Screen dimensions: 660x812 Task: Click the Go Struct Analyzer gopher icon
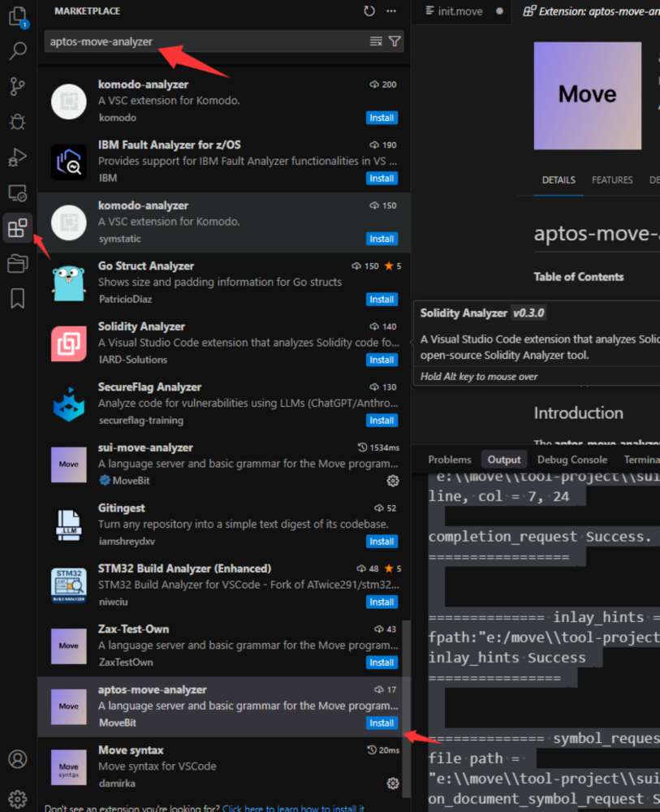click(x=69, y=283)
